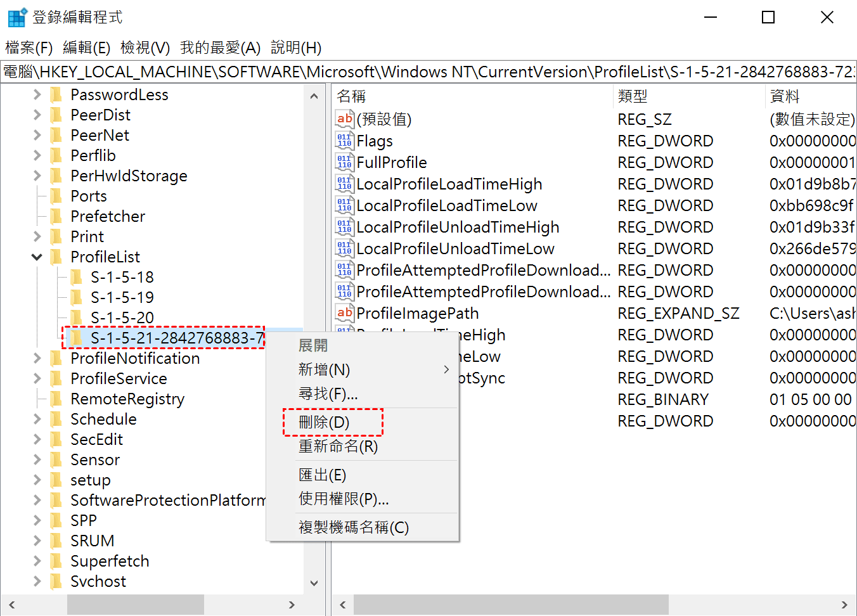Expand the PasswordLess key

click(37, 95)
